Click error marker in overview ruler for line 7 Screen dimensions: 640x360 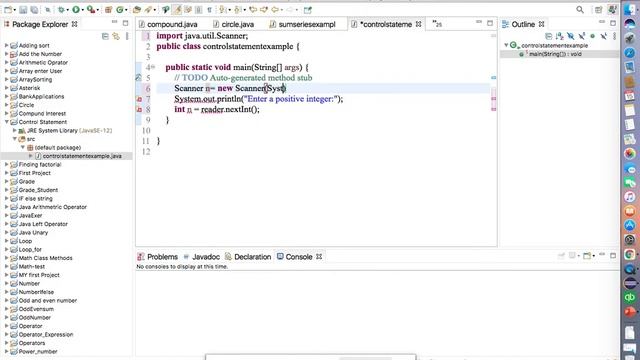pyautogui.click(x=493, y=98)
